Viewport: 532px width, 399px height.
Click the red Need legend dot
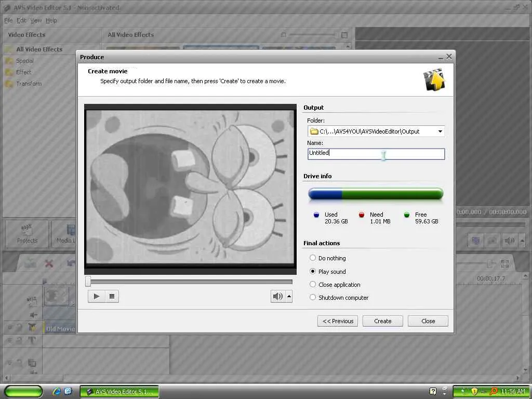[x=362, y=215]
